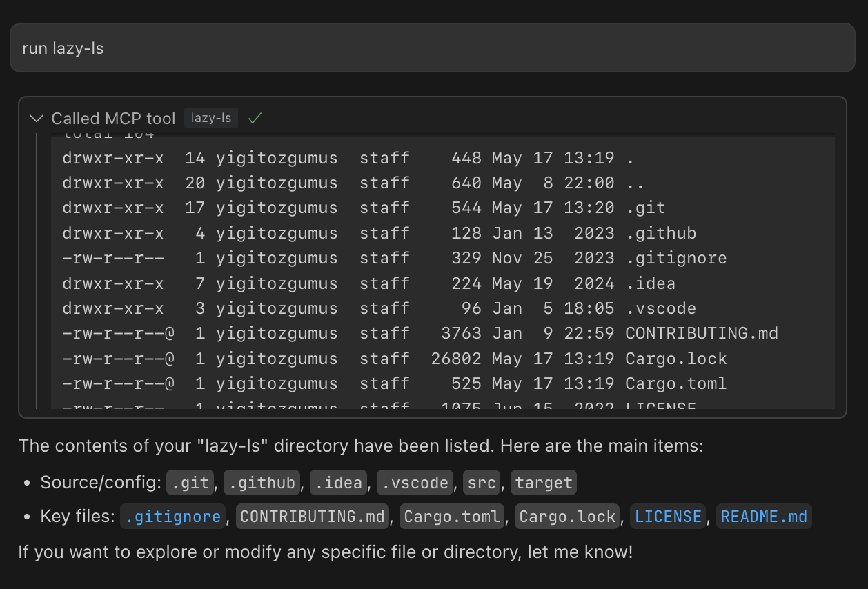Select the .idea chip in summary

click(339, 483)
